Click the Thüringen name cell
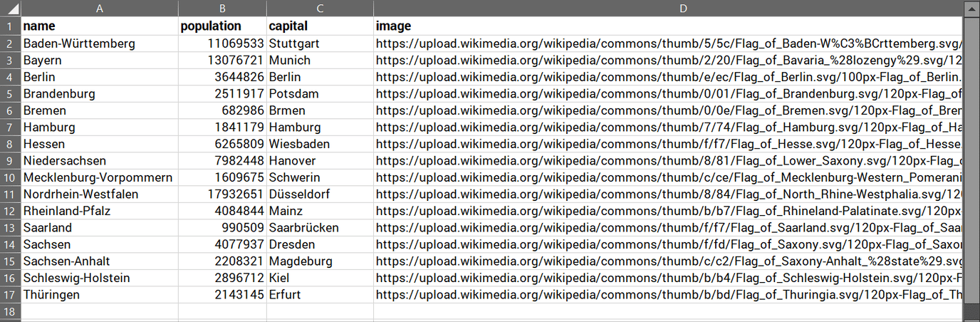 click(x=100, y=295)
